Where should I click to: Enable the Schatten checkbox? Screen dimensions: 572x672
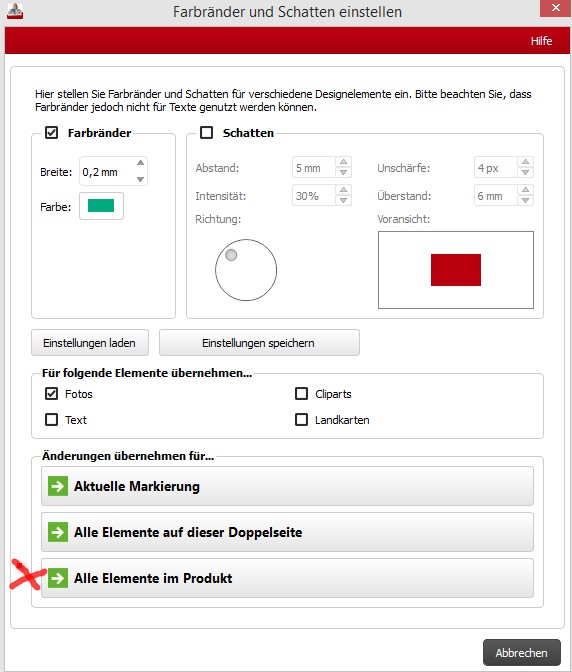207,132
